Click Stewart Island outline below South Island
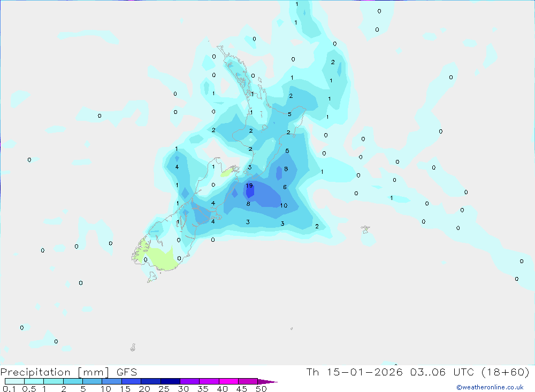 [x=152, y=277]
